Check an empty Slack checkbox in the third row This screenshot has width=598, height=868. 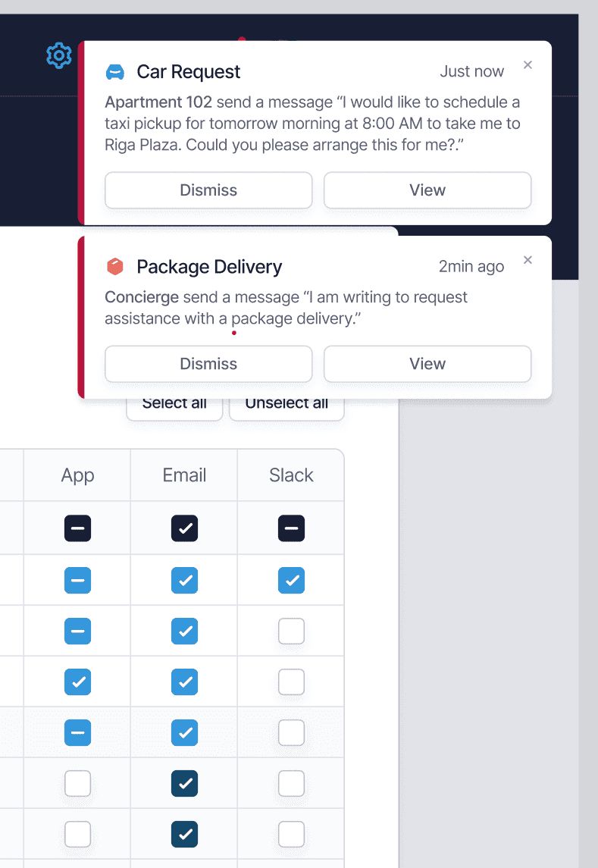point(291,631)
